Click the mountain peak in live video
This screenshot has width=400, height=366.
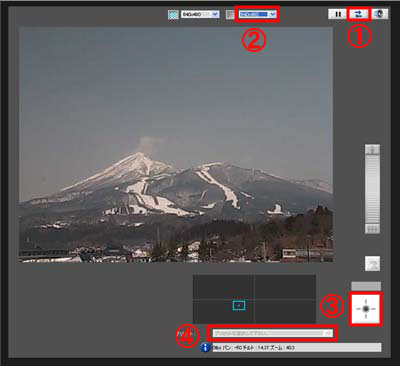[x=140, y=155]
